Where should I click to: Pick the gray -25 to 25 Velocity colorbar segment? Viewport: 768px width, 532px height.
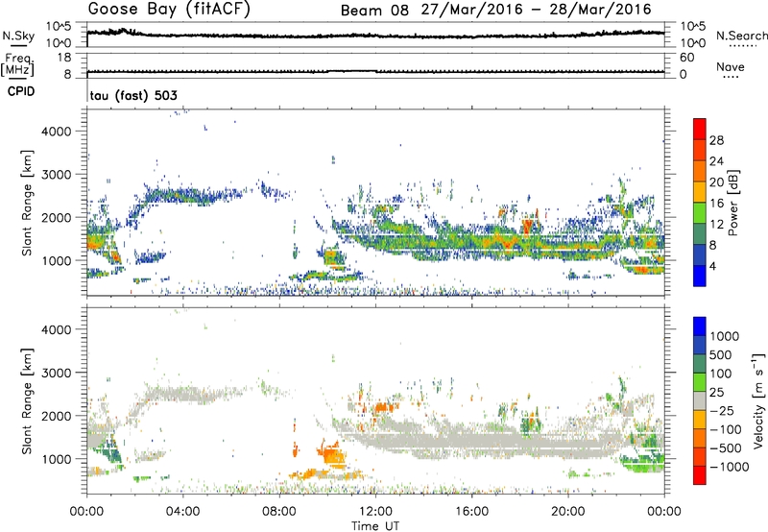pos(700,400)
